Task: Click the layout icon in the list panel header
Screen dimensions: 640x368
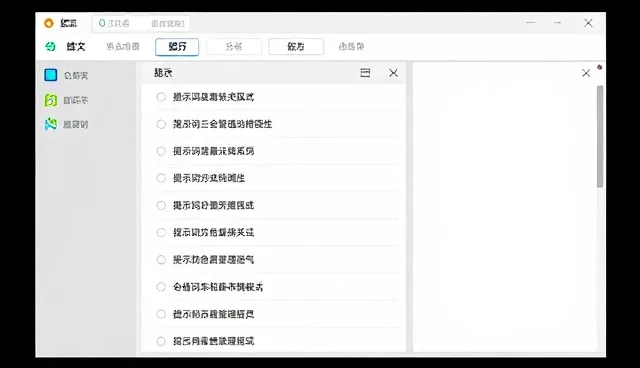Action: [365, 73]
